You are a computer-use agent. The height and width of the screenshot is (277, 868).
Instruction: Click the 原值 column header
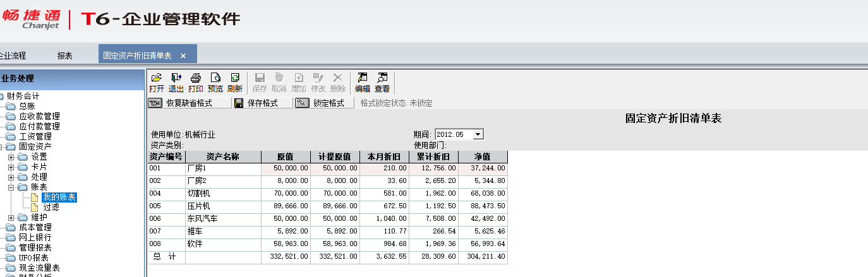tap(286, 156)
